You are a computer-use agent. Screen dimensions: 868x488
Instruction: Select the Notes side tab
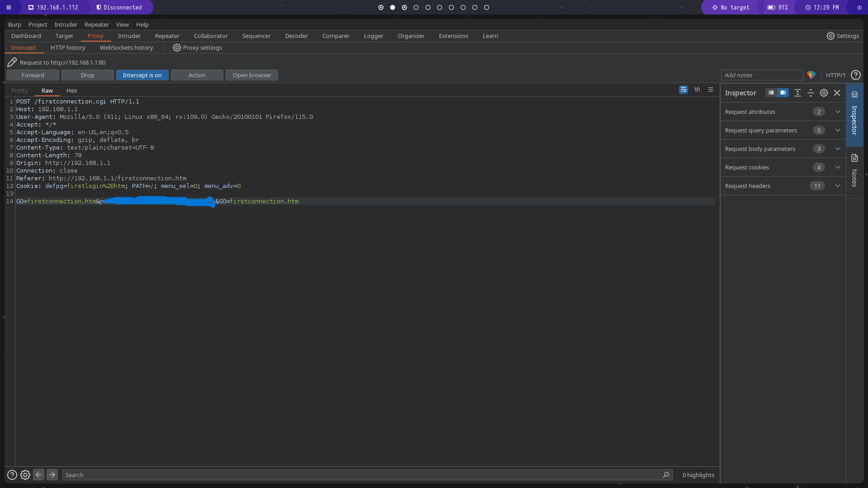[x=854, y=172]
